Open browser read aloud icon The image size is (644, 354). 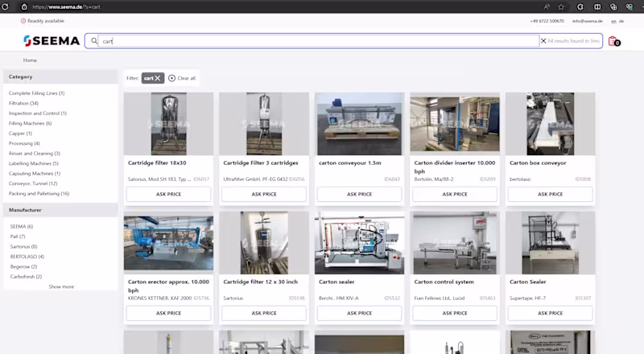[x=546, y=6]
